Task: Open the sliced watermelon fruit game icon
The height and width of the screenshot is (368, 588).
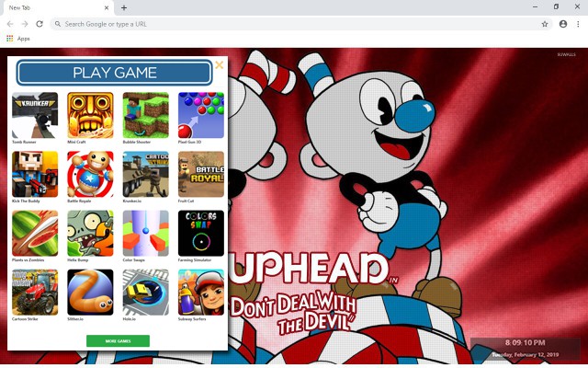Action: pos(35,233)
